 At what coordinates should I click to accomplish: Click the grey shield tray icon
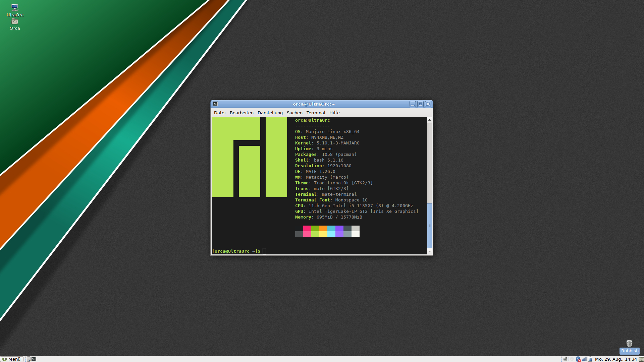(572, 359)
